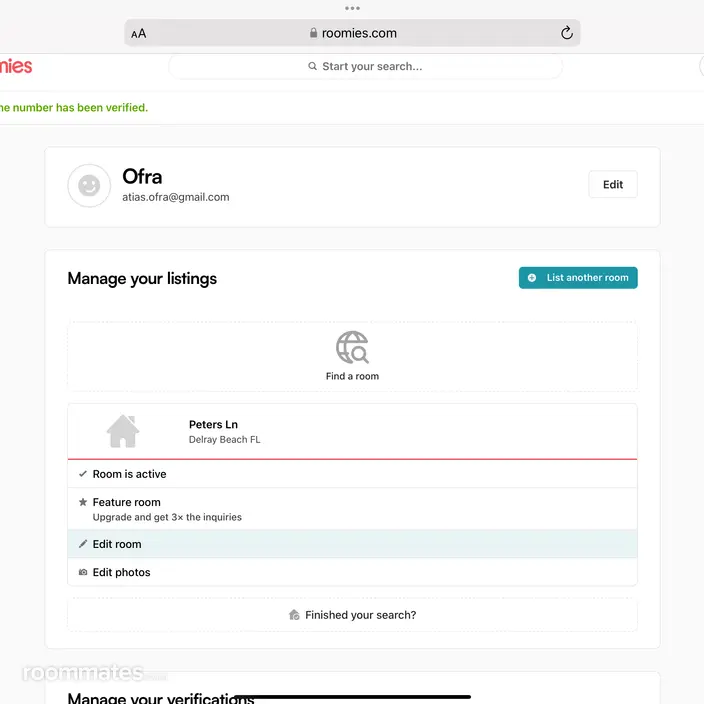Screen dimensions: 704x704
Task: Click the plus icon on List another room
Action: pyautogui.click(x=532, y=278)
